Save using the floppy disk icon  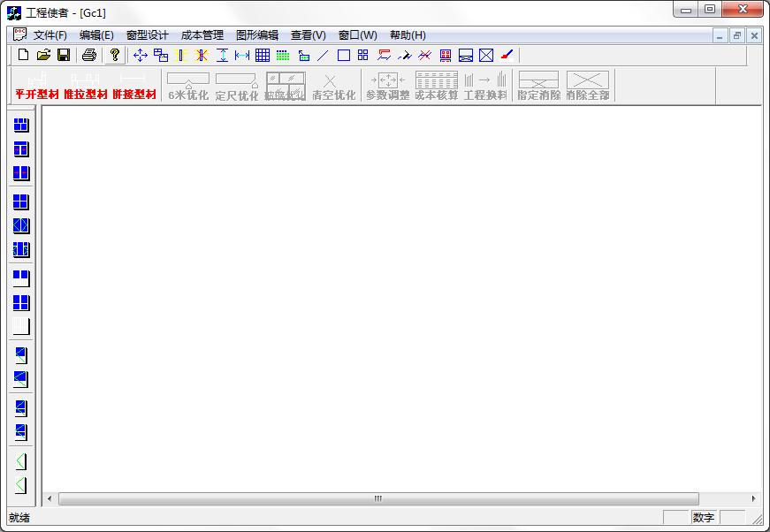64,55
